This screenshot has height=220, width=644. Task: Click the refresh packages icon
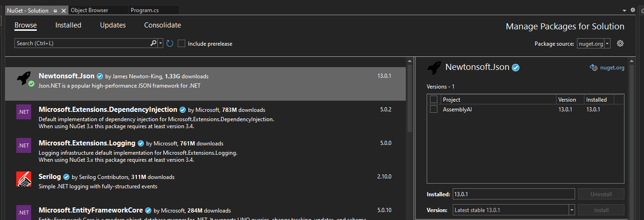pos(170,43)
